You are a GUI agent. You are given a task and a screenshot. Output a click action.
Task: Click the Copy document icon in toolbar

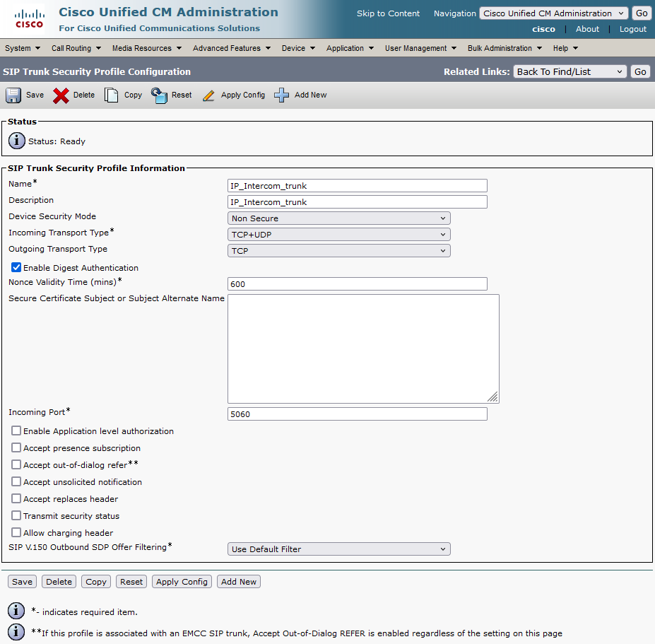click(112, 95)
